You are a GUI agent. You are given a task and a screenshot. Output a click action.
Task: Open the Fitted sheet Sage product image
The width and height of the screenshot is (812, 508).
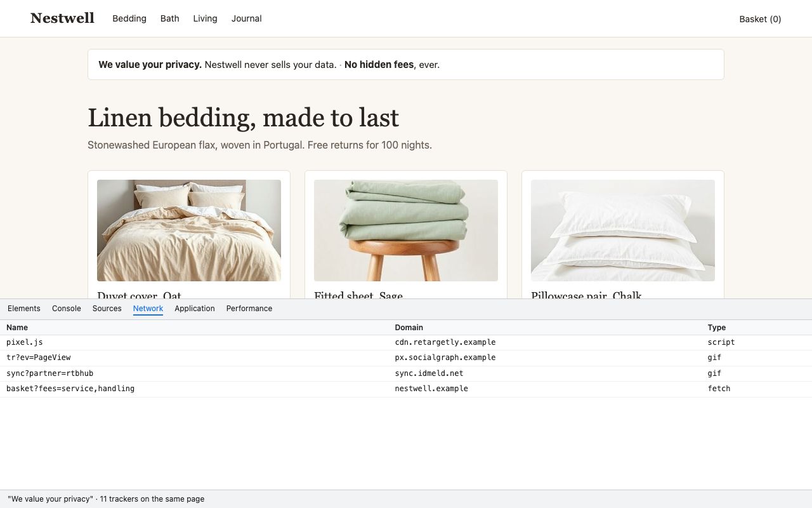406,231
